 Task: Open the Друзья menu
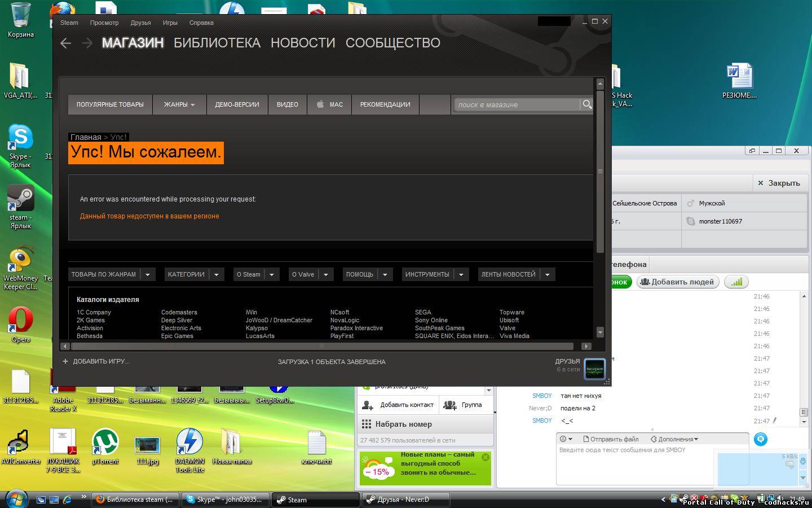(140, 23)
